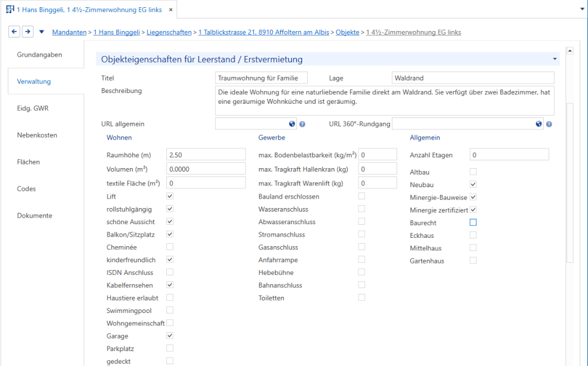Enable the Swimmingpool checkbox
The width and height of the screenshot is (588, 366).
pos(170,310)
